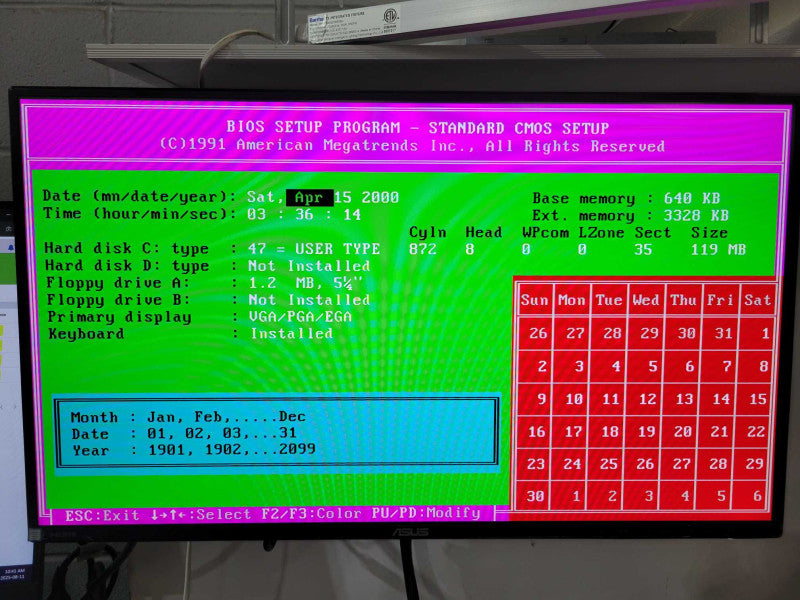This screenshot has height=600, width=800.
Task: Click the help line "Date : 01, 02, 03,...31"
Action: pyautogui.click(x=184, y=434)
